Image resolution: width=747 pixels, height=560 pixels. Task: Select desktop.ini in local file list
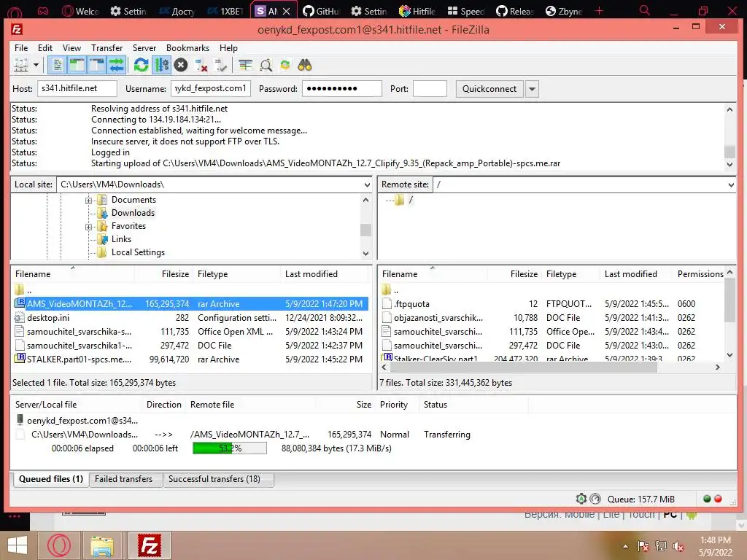coord(190,318)
